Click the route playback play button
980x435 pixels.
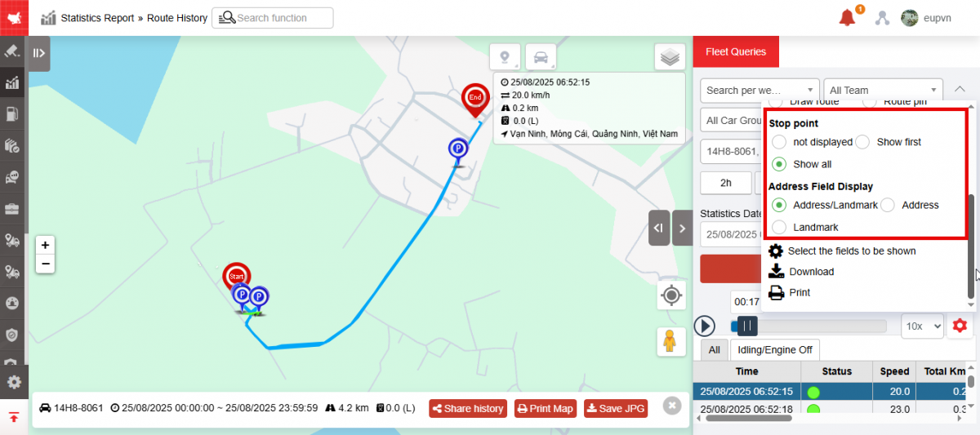pyautogui.click(x=704, y=326)
